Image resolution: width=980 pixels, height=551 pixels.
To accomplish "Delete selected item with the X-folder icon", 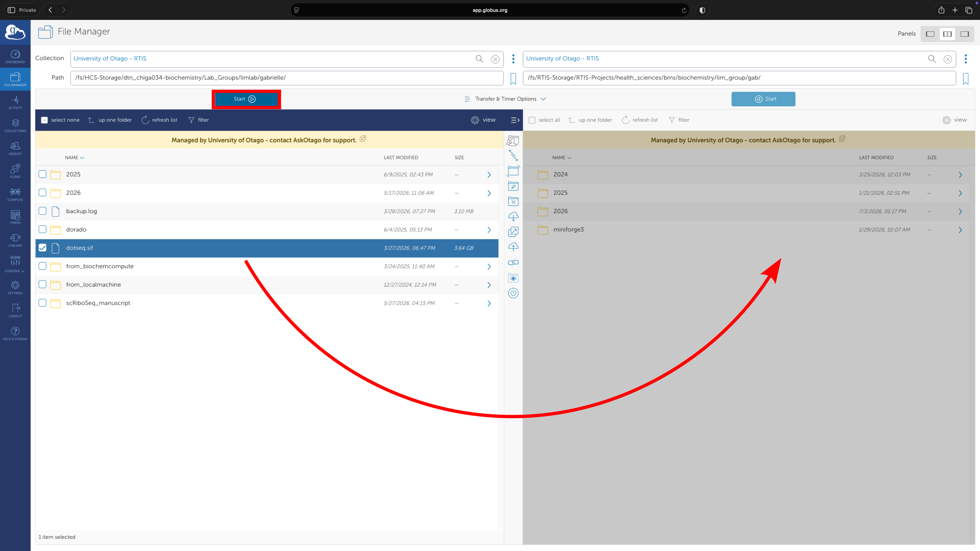I will (x=513, y=202).
